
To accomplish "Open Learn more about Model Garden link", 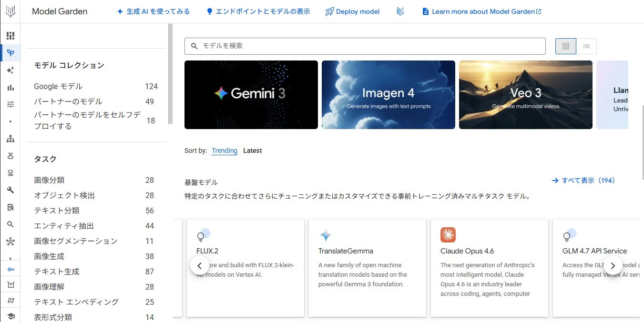I will [481, 11].
